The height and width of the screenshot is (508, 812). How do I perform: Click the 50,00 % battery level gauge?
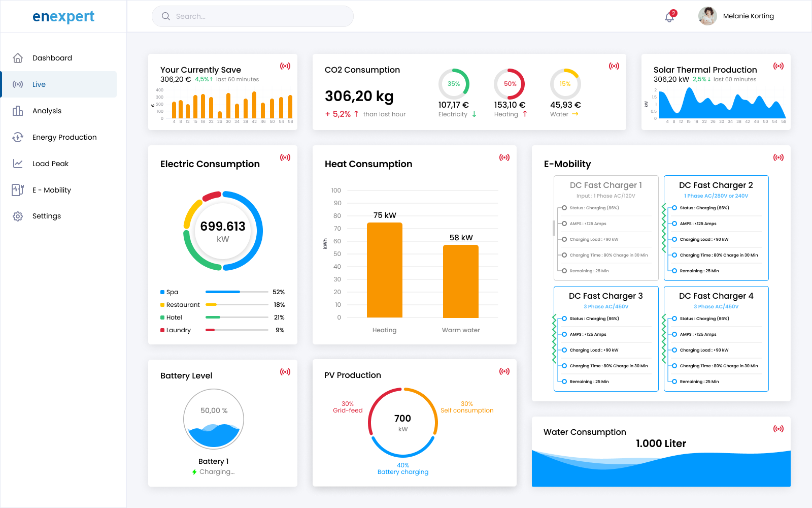point(214,419)
